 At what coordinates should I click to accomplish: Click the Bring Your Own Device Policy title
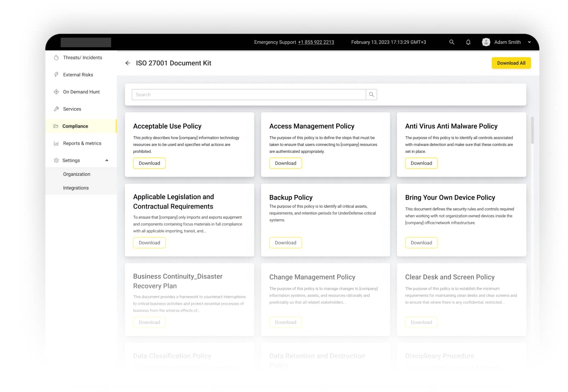pos(450,197)
